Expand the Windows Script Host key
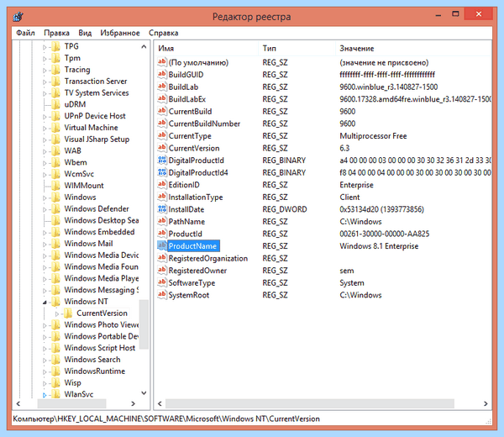The height and width of the screenshot is (437, 504). tap(45, 348)
